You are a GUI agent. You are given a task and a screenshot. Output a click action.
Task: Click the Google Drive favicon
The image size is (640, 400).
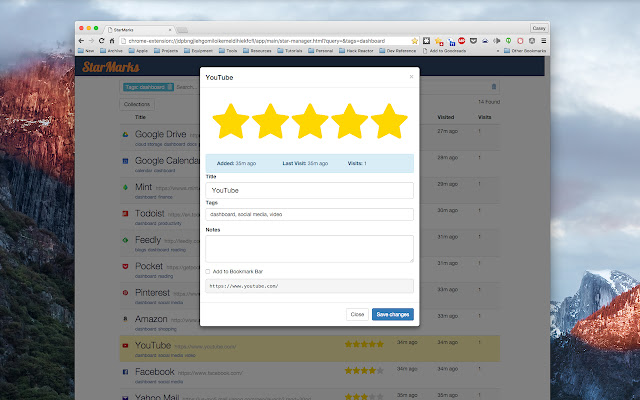click(x=125, y=134)
